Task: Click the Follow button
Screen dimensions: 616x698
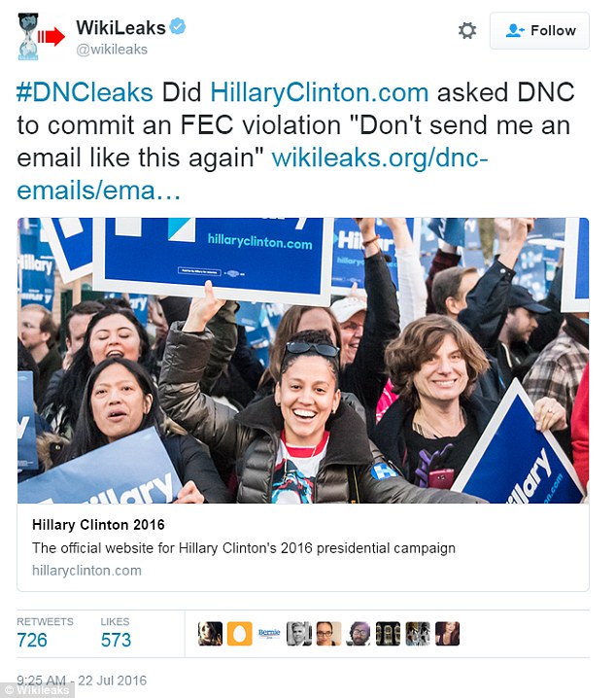Action: coord(539,31)
